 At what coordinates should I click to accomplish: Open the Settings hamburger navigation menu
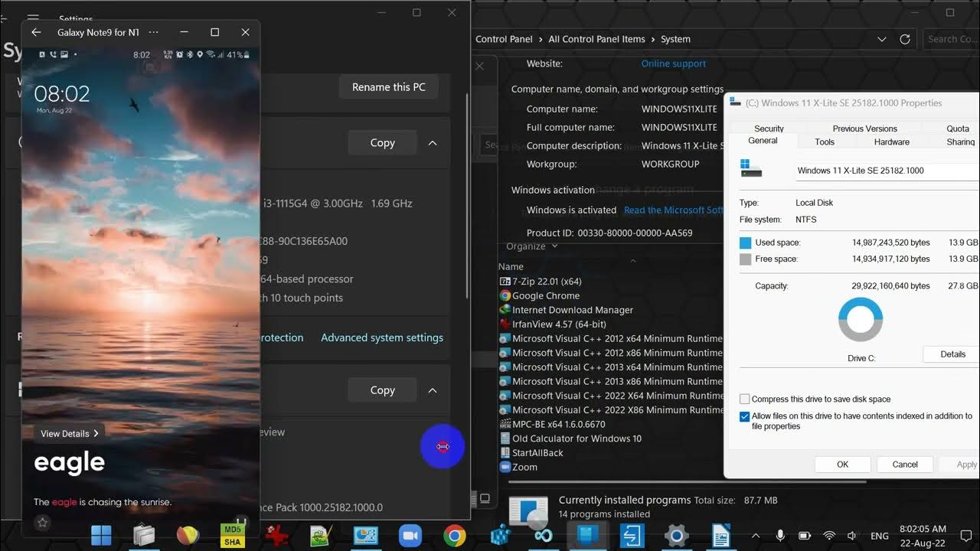[33, 18]
